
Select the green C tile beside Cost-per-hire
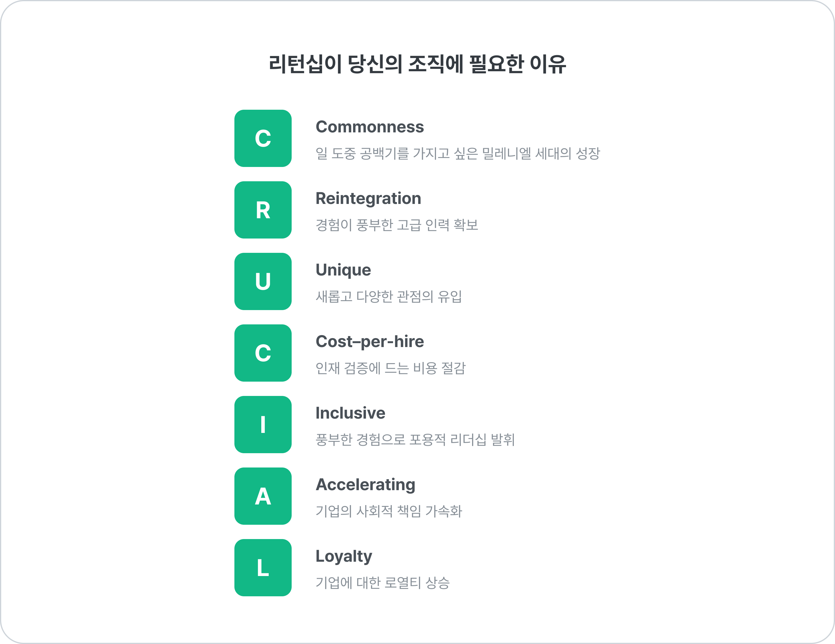pos(263,353)
